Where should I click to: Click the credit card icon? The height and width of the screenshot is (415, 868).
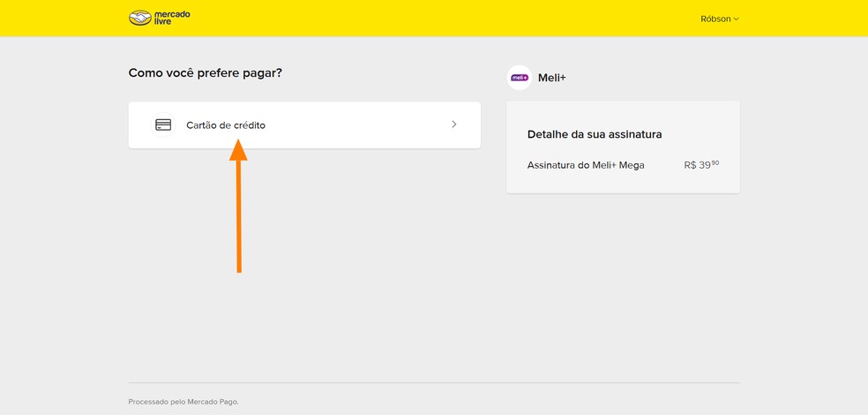163,125
